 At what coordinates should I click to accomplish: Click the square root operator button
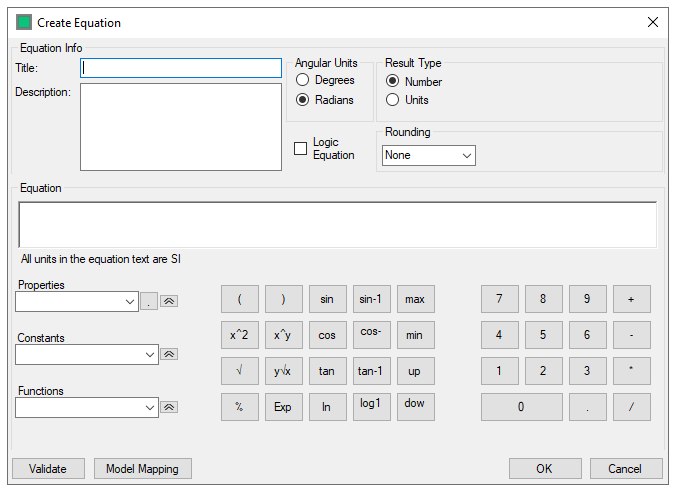pyautogui.click(x=239, y=371)
